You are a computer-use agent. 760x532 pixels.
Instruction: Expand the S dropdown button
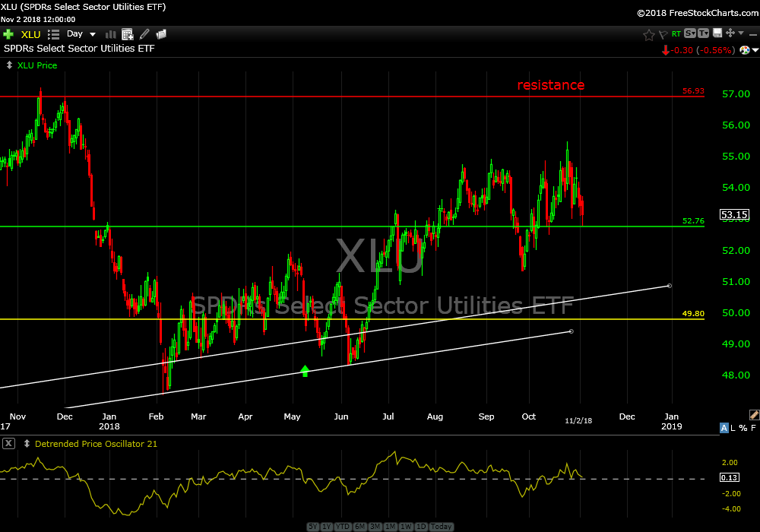pyautogui.click(x=689, y=33)
